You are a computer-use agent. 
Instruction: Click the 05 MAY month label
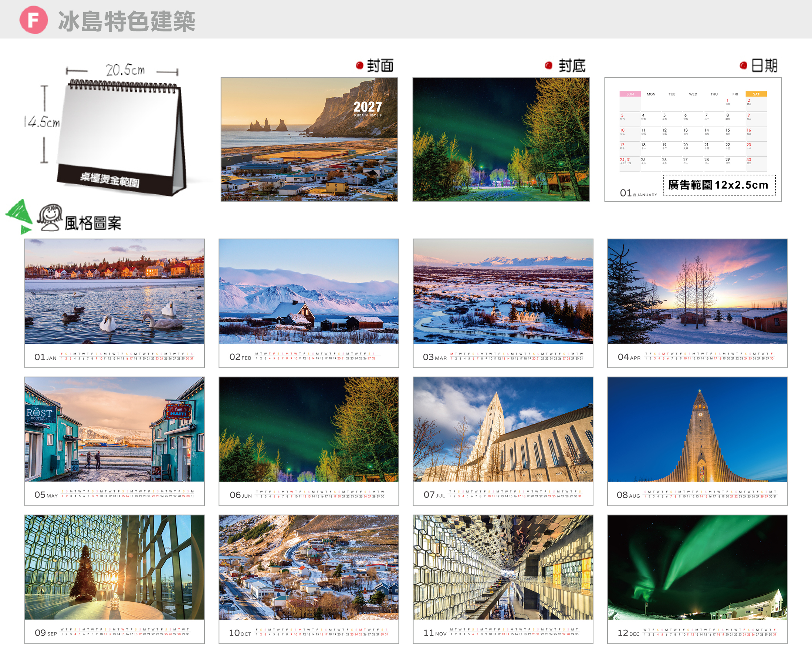(46, 495)
